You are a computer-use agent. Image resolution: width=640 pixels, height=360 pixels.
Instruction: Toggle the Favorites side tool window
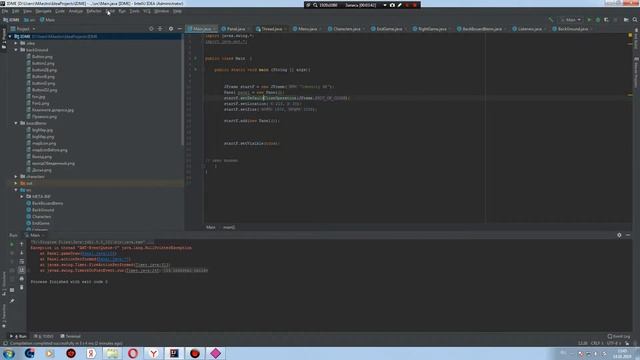(x=4, y=316)
